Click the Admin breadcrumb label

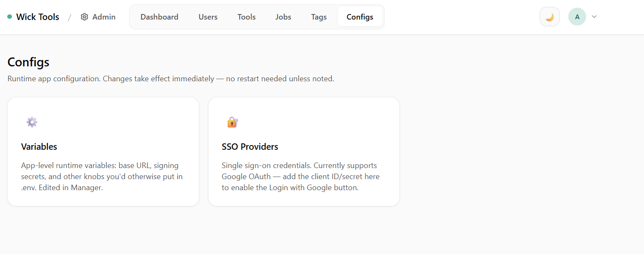click(104, 17)
